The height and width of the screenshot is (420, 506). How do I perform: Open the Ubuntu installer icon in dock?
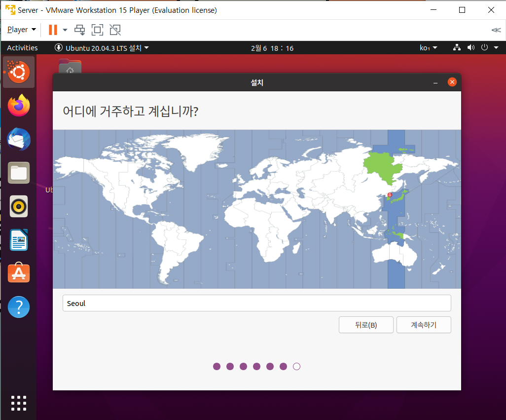pos(19,72)
